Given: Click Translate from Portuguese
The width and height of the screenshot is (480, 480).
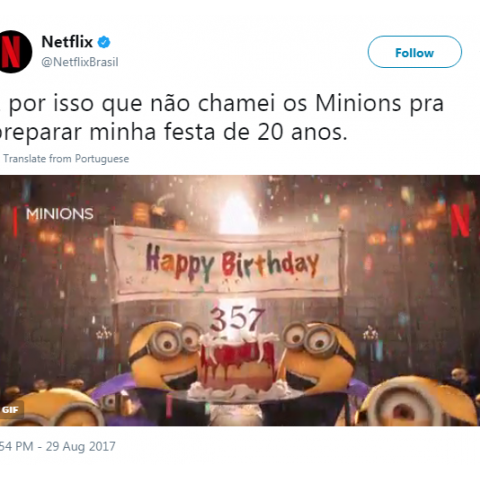Looking at the screenshot, I should [66, 159].
